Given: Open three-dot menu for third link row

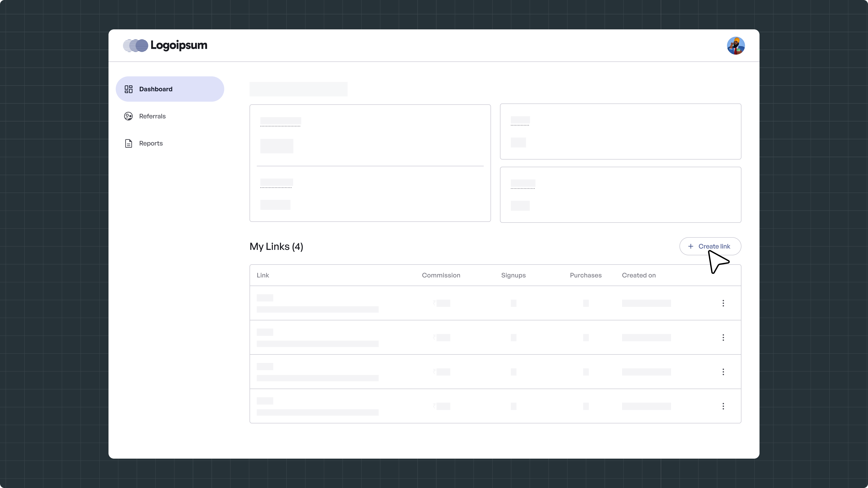Looking at the screenshot, I should 723,372.
